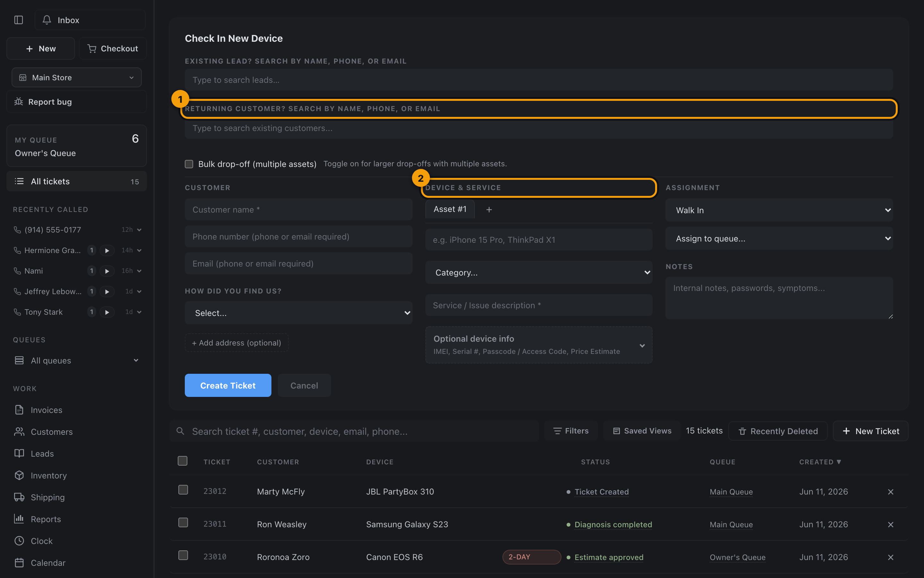This screenshot has width=924, height=578.
Task: Click the ticket search magnifier icon
Action: (180, 431)
